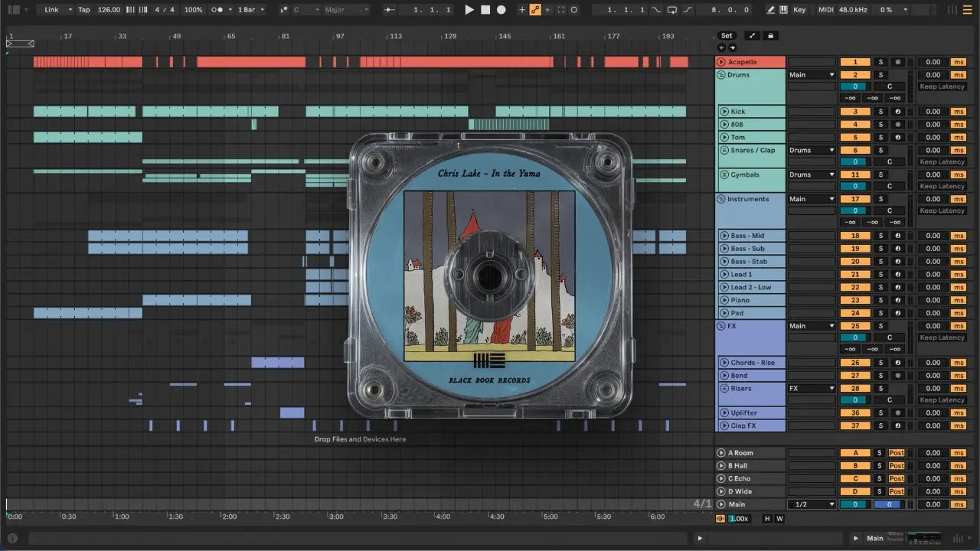Image resolution: width=980 pixels, height=551 pixels.
Task: Toggle the audio preview icon beside 1.00x
Action: click(x=720, y=519)
